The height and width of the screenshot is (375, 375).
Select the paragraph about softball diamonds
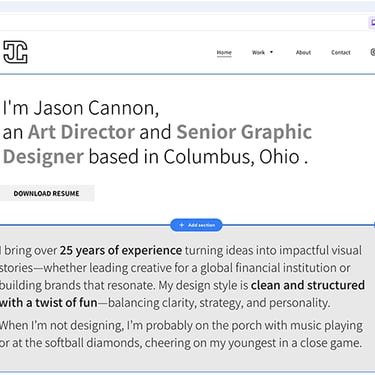(181, 334)
